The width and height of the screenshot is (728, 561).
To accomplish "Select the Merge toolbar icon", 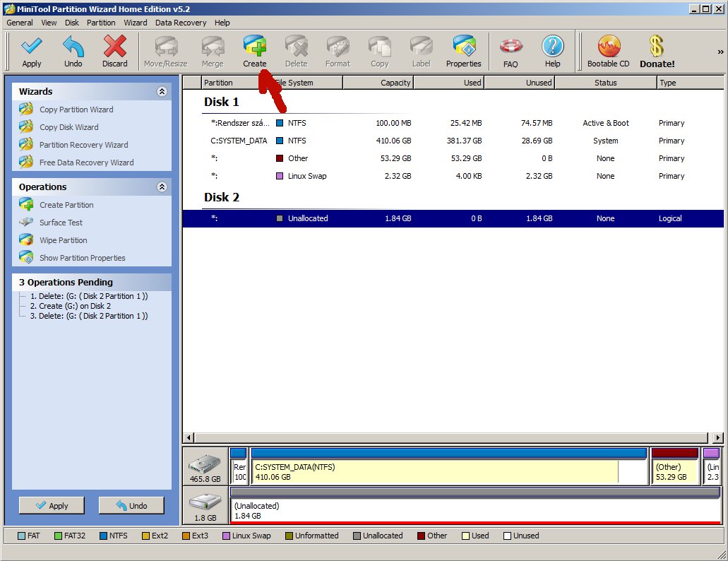I will [213, 47].
